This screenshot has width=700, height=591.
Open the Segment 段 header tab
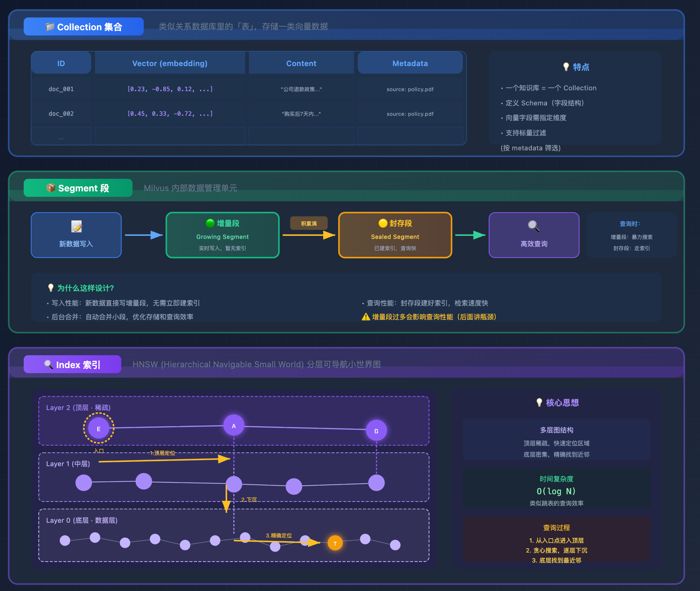click(x=78, y=188)
